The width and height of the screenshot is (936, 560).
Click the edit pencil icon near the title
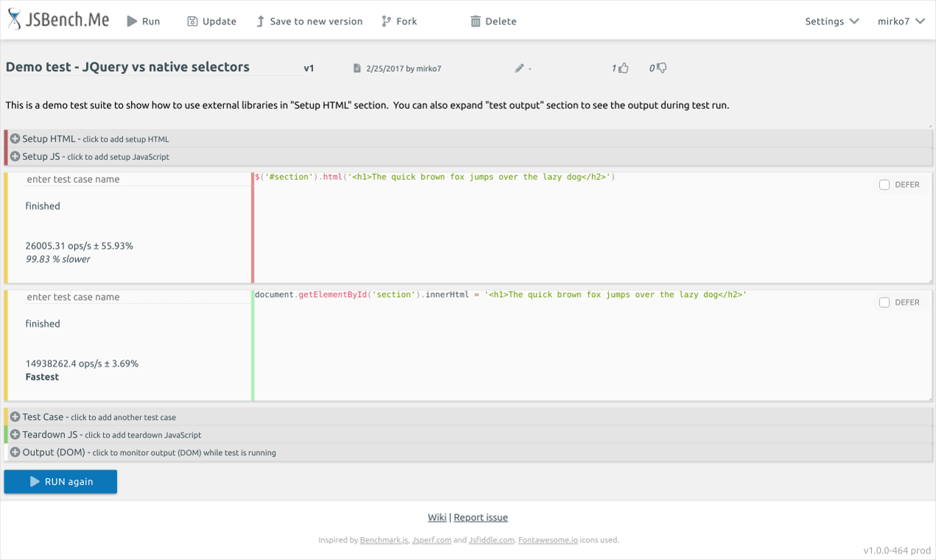pyautogui.click(x=520, y=67)
